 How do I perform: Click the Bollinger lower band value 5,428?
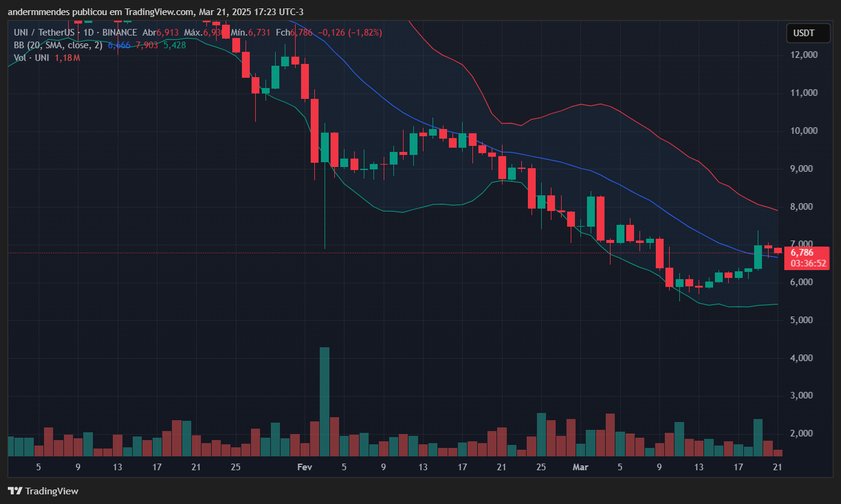pos(174,45)
